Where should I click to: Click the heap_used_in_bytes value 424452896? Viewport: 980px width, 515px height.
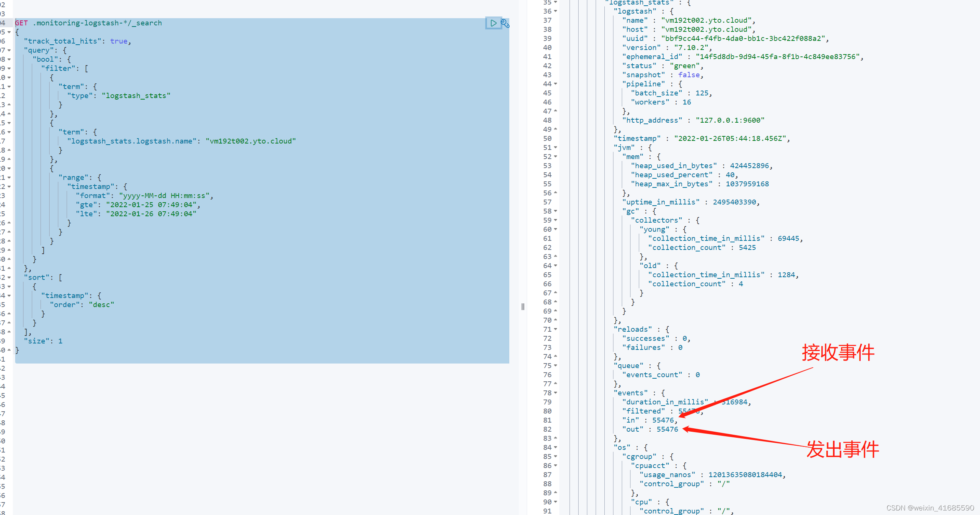(x=749, y=166)
